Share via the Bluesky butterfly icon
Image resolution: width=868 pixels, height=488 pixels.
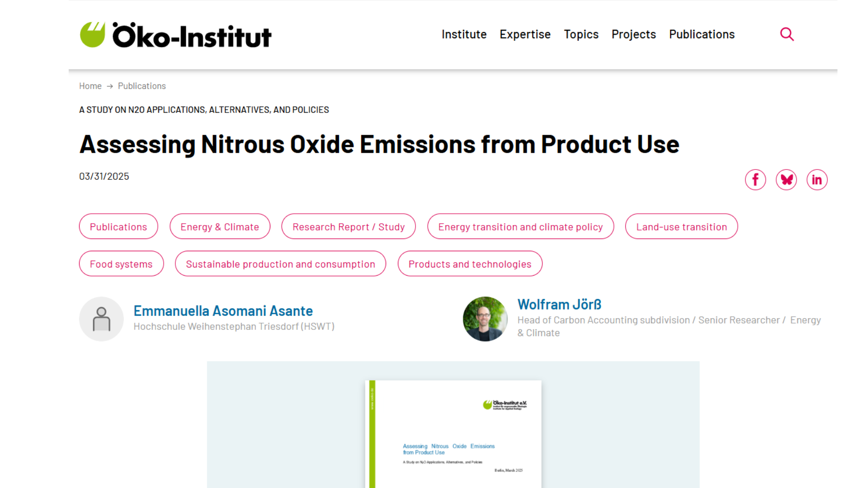786,180
